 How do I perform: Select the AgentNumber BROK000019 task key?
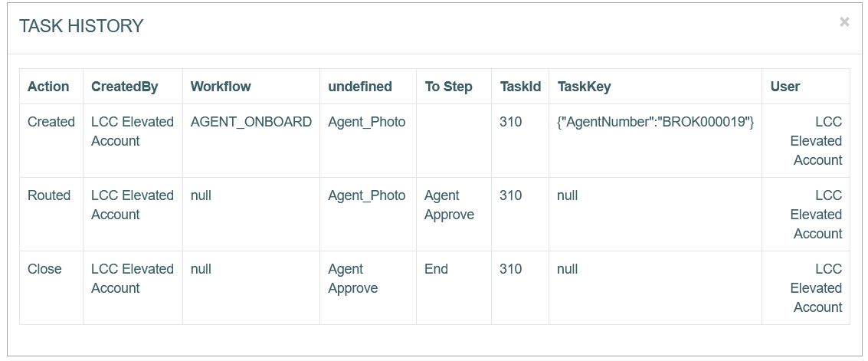click(x=656, y=122)
